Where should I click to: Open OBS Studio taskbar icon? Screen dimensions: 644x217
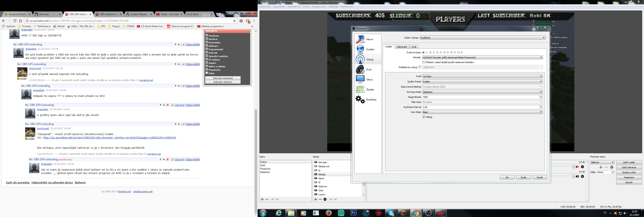tap(428, 213)
